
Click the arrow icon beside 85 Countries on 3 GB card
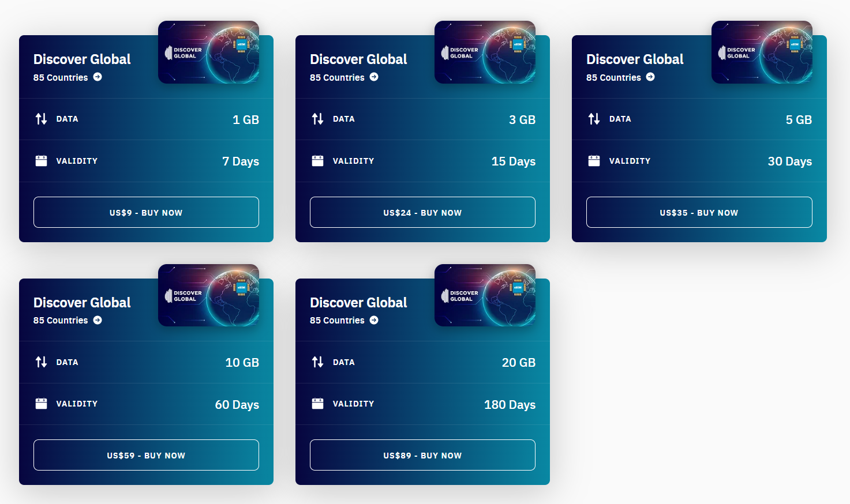[x=374, y=77]
